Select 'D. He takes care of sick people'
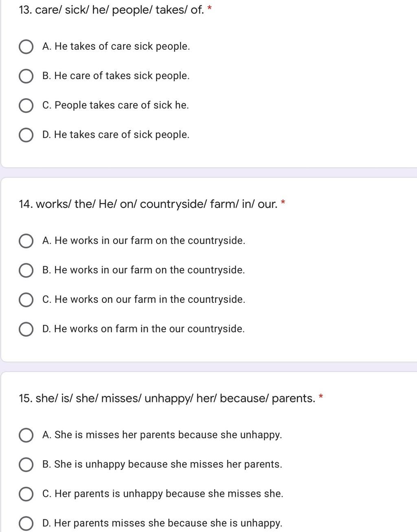417x532 pixels. click(26, 135)
